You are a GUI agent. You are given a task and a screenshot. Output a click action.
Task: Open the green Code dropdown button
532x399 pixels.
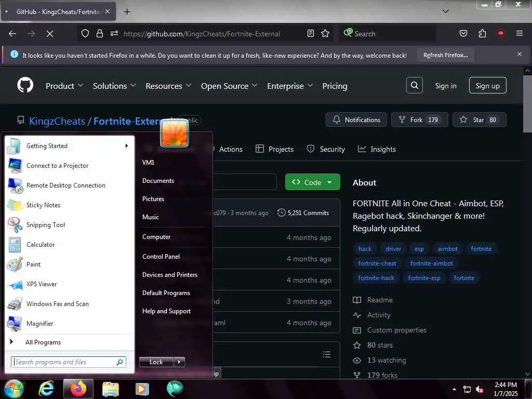coord(312,182)
